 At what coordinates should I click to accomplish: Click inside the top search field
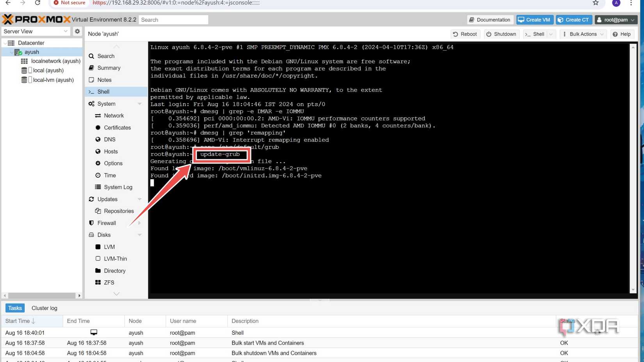(173, 20)
